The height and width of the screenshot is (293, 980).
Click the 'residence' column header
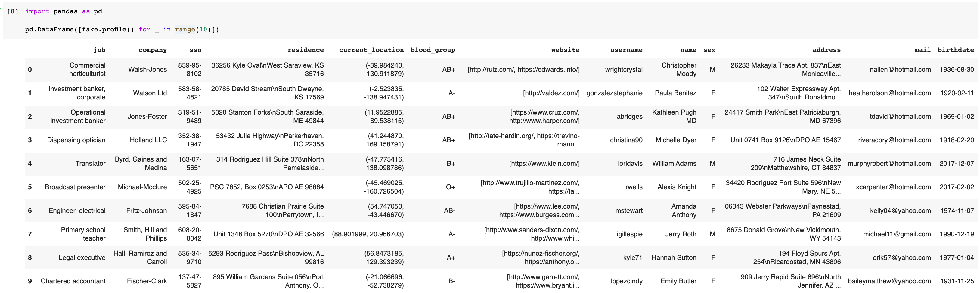click(x=305, y=50)
